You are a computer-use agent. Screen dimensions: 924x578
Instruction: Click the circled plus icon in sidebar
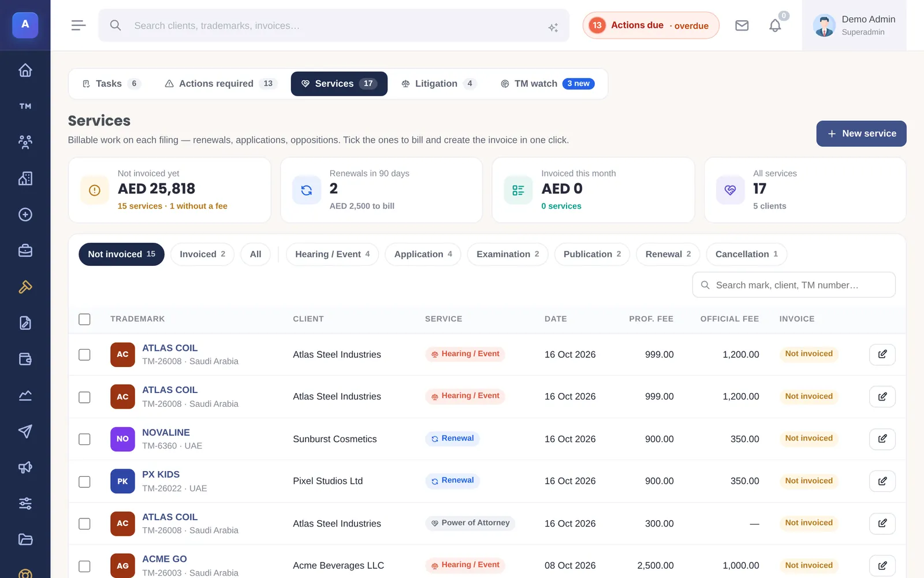(25, 214)
